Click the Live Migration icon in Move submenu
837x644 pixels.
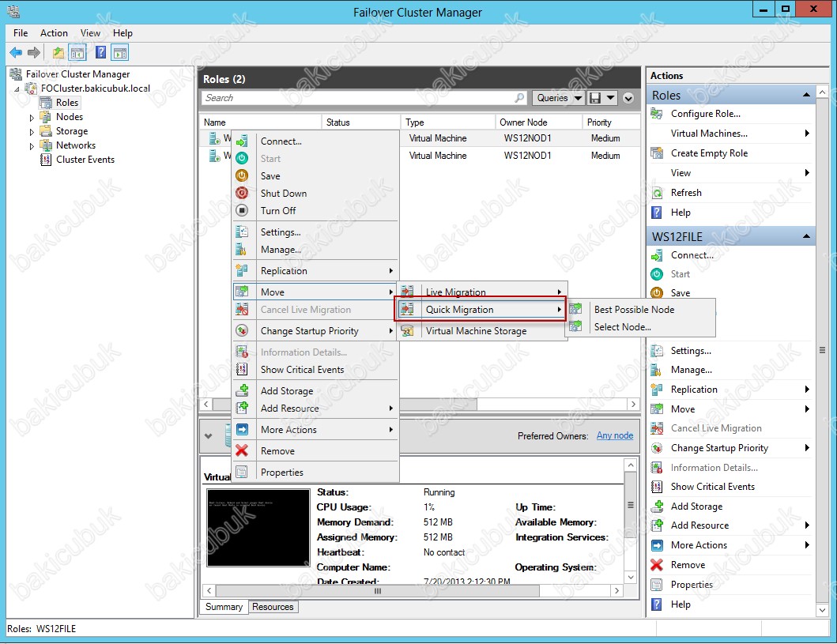pyautogui.click(x=407, y=291)
